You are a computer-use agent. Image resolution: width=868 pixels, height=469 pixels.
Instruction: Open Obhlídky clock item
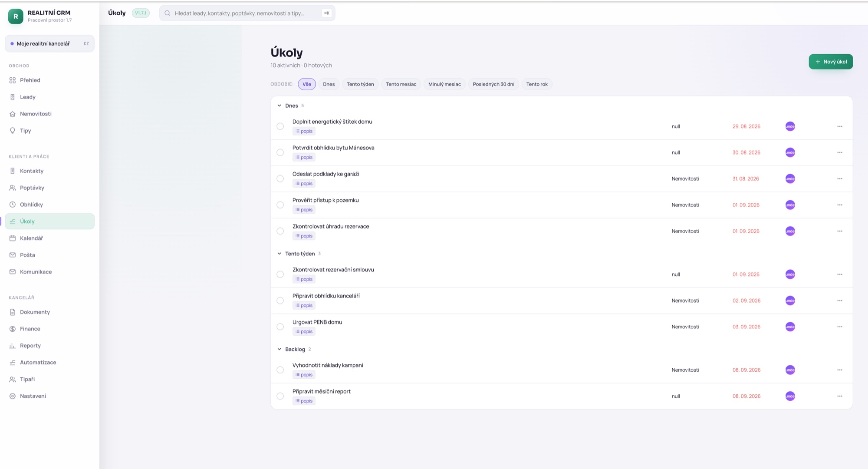click(49, 205)
